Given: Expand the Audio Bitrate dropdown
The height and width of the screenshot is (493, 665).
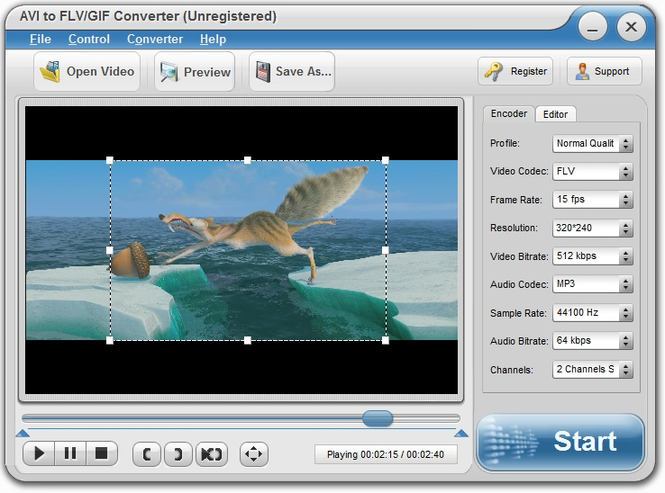Looking at the screenshot, I should [x=626, y=341].
